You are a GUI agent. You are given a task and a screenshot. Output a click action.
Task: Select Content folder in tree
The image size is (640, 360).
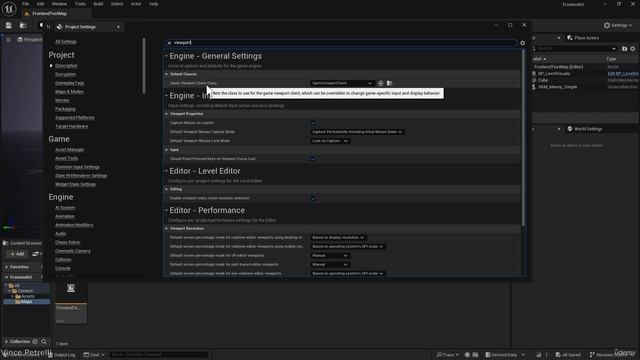25,291
